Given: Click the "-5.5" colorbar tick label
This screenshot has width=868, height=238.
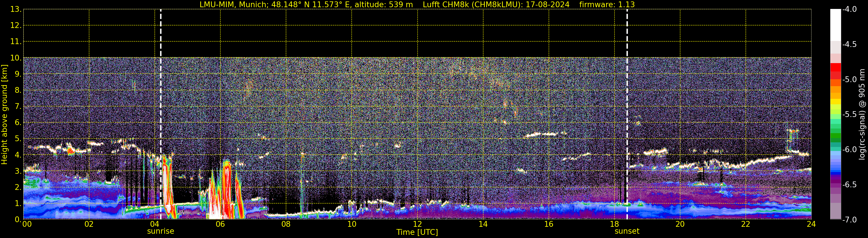Looking at the screenshot, I should click(x=849, y=115).
